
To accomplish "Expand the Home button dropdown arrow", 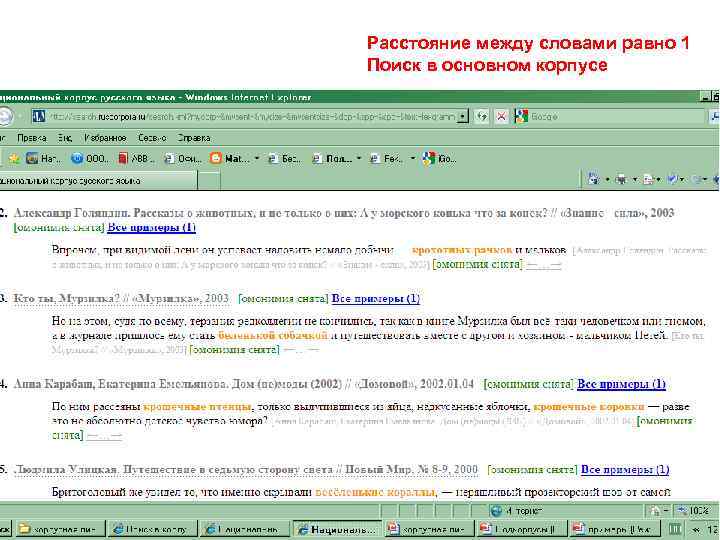I will click(x=607, y=180).
